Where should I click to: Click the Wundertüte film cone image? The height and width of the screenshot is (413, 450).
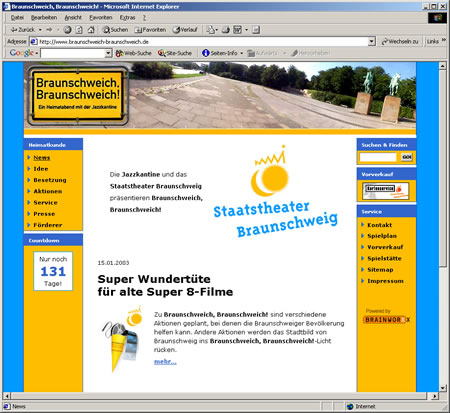(x=122, y=339)
